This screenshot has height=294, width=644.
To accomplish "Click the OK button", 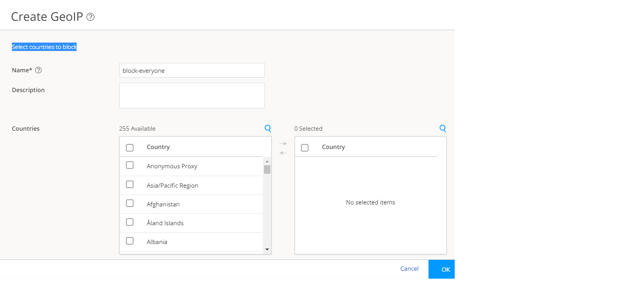I will [x=441, y=269].
